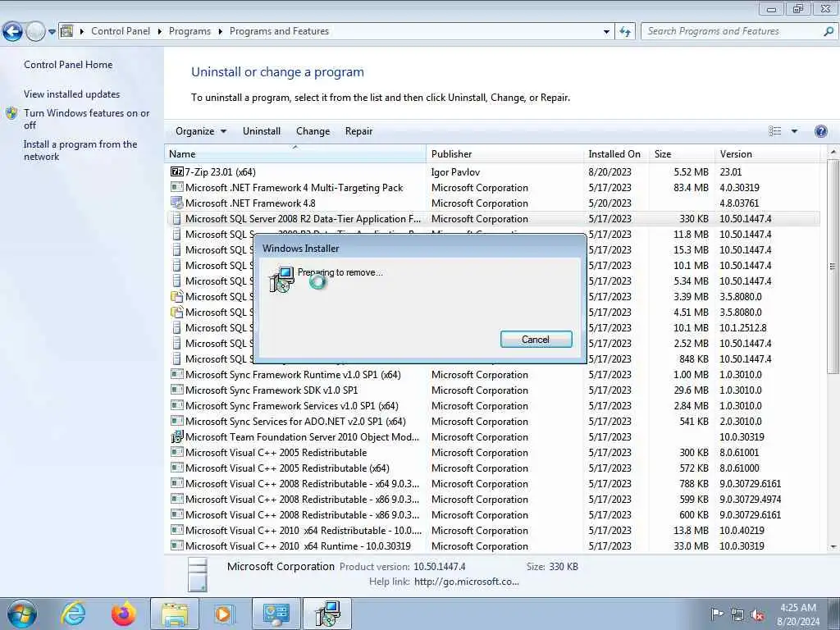
Task: Click the taskbar clock showing 4:25 AM
Action: click(798, 614)
